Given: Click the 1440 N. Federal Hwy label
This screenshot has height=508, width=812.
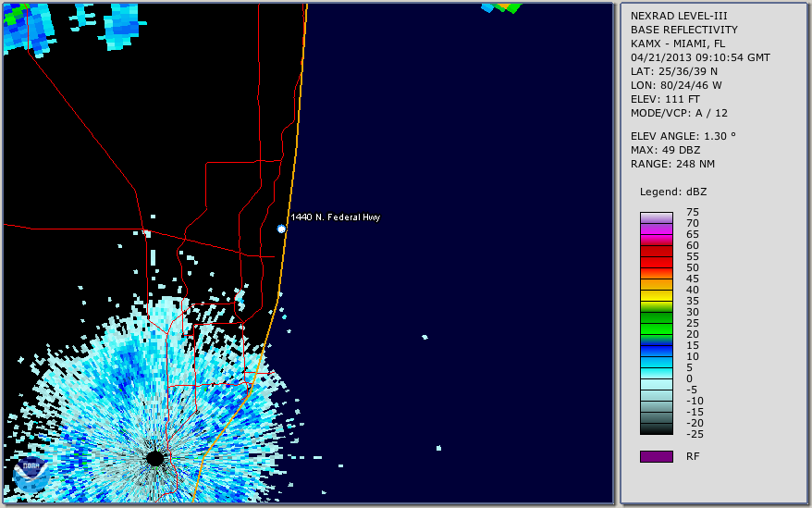Looking at the screenshot, I should point(336,217).
